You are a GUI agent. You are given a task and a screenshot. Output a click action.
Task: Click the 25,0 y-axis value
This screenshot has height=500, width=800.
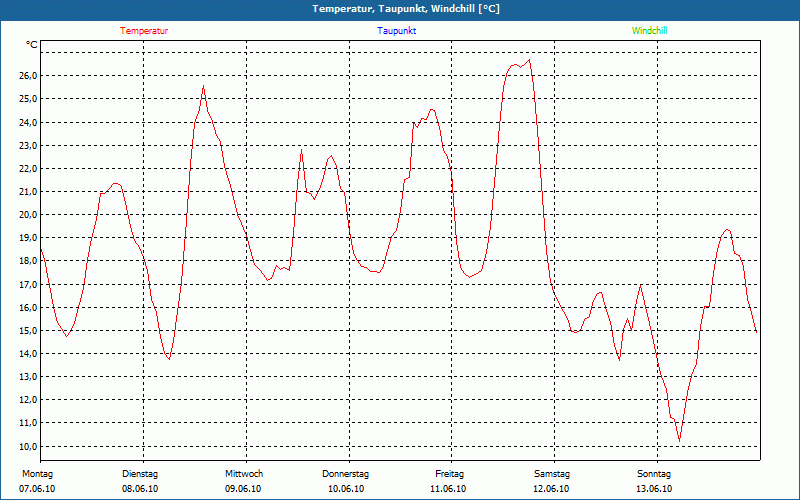tap(29, 98)
